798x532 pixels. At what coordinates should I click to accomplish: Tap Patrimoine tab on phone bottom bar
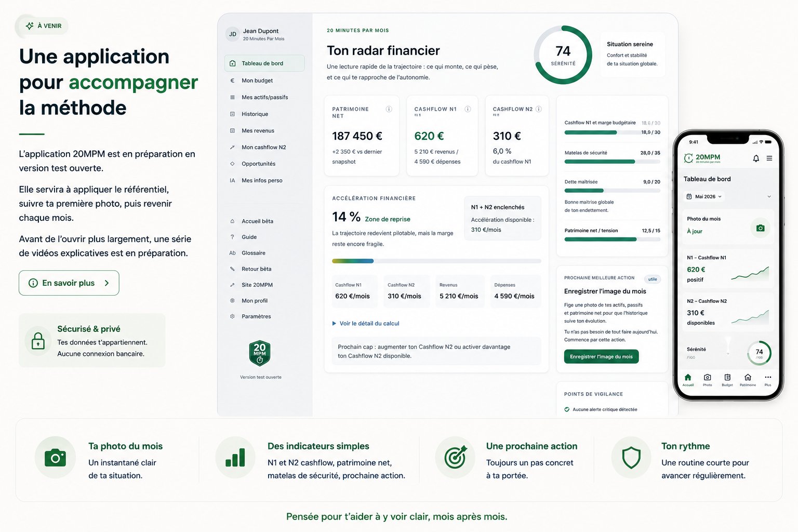pyautogui.click(x=748, y=380)
